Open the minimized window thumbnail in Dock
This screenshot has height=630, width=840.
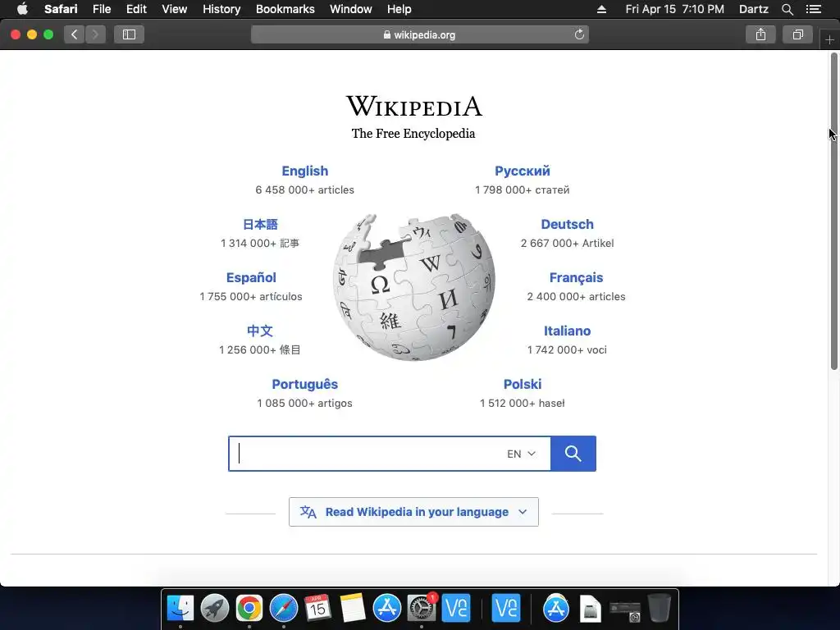click(x=624, y=609)
